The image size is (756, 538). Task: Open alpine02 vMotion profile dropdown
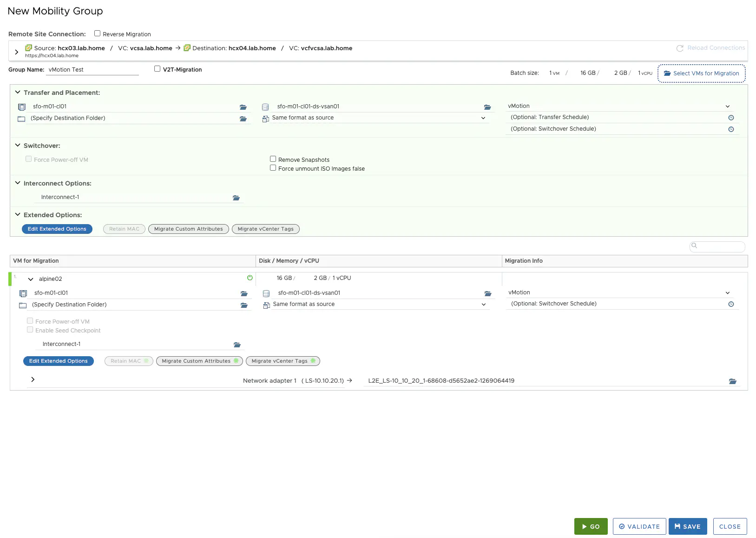tap(619, 293)
